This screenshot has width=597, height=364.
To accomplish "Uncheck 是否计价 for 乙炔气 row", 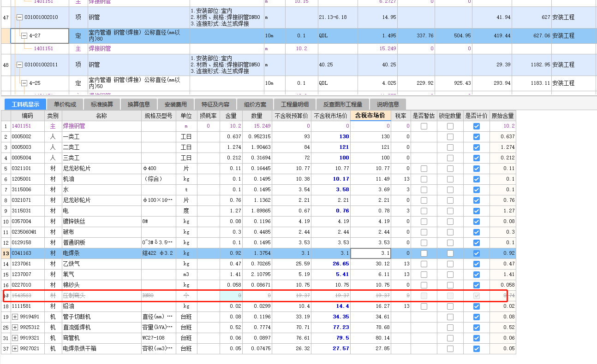I will (x=476, y=264).
